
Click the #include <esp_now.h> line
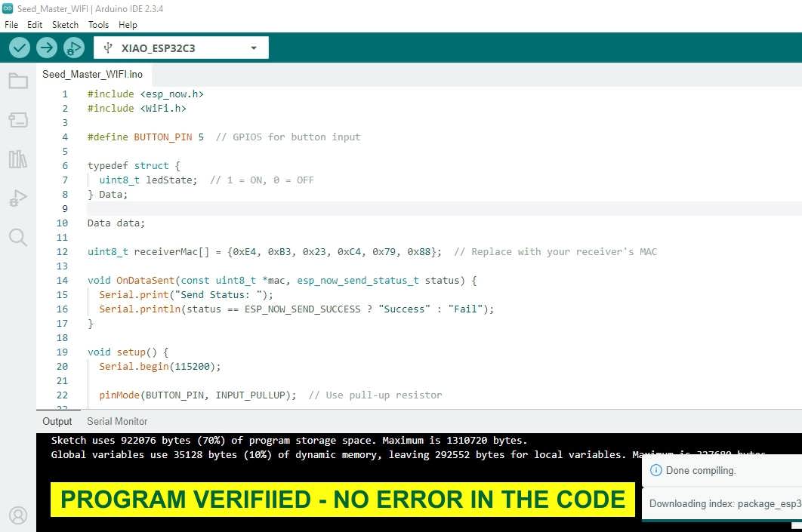145,94
